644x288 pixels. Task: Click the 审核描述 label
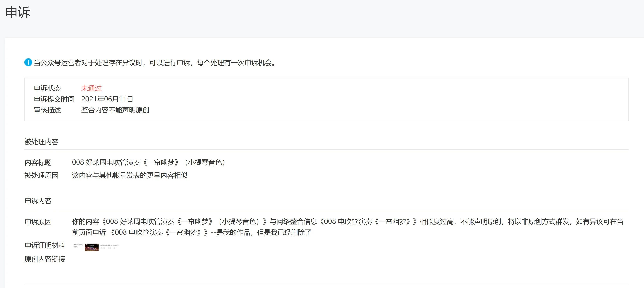click(x=47, y=110)
